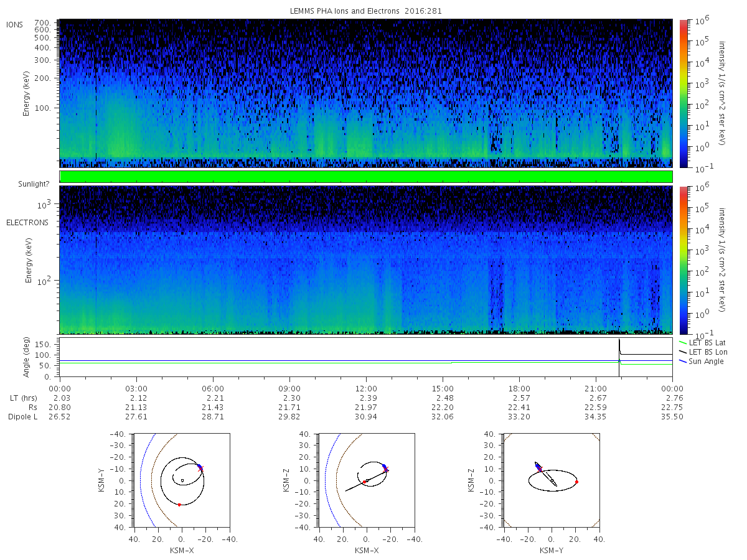Click the ELECTRONS panel label

pyautogui.click(x=27, y=222)
